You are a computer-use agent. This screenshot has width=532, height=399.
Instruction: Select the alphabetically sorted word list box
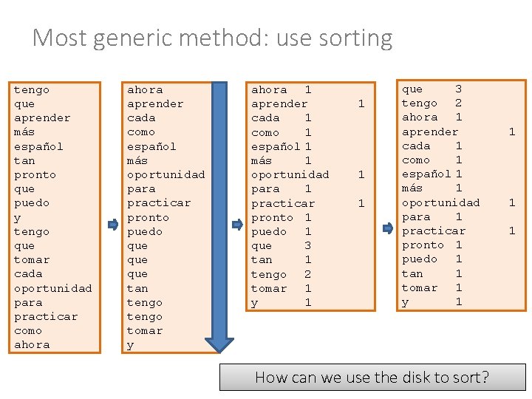[166, 216]
